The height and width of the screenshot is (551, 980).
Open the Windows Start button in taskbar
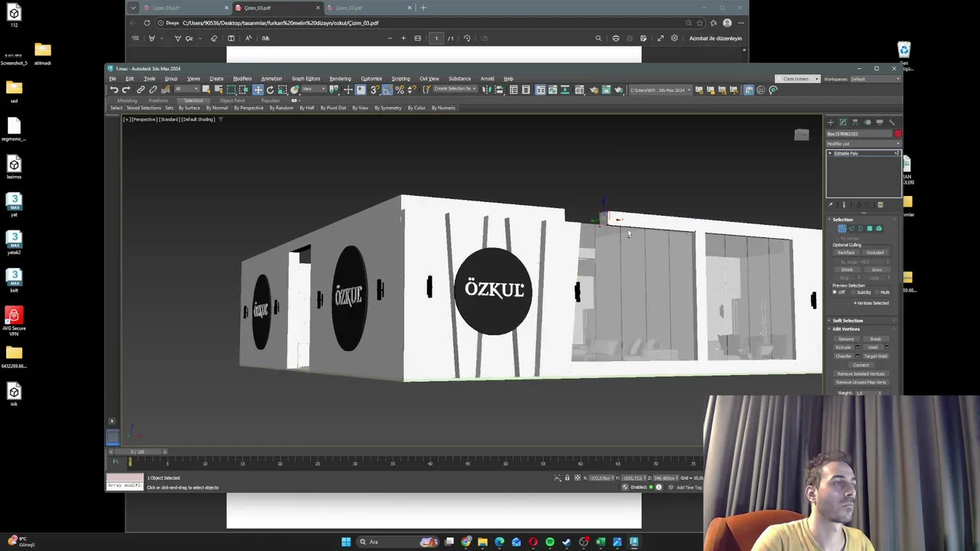(346, 542)
